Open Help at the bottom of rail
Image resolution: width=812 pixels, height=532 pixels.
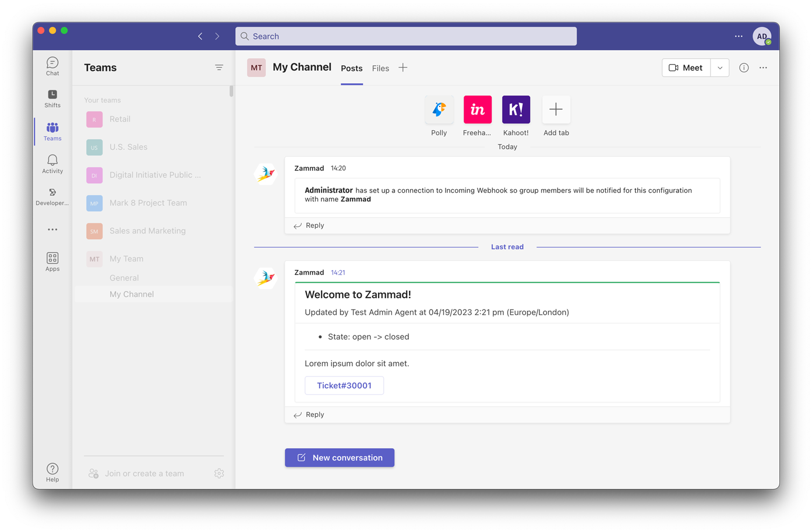point(52,473)
